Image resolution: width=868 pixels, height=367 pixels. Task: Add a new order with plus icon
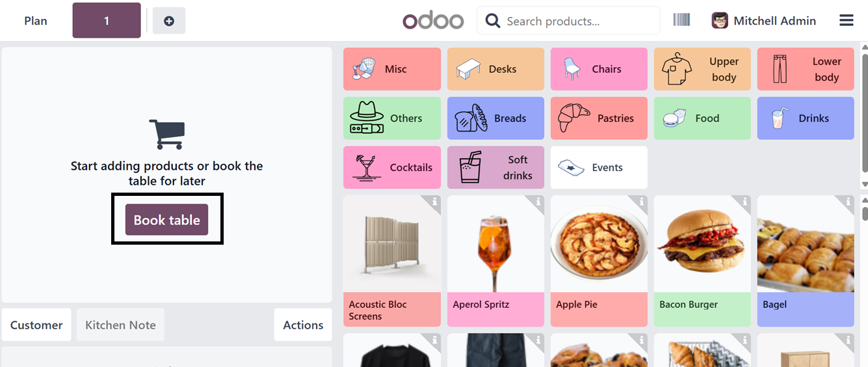click(x=169, y=21)
